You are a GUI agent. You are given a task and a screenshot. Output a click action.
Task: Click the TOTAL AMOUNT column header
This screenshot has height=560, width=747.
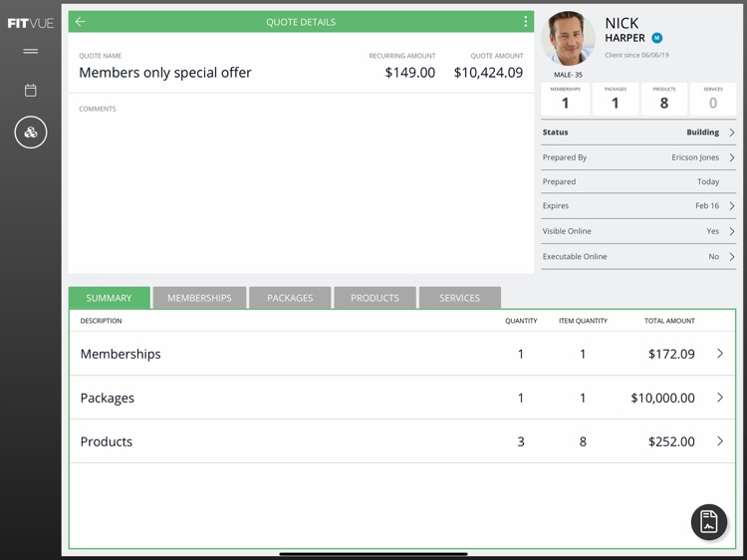[x=669, y=321]
